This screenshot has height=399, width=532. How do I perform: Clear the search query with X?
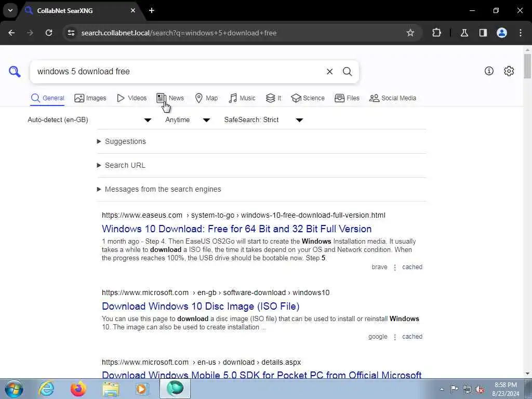click(329, 72)
